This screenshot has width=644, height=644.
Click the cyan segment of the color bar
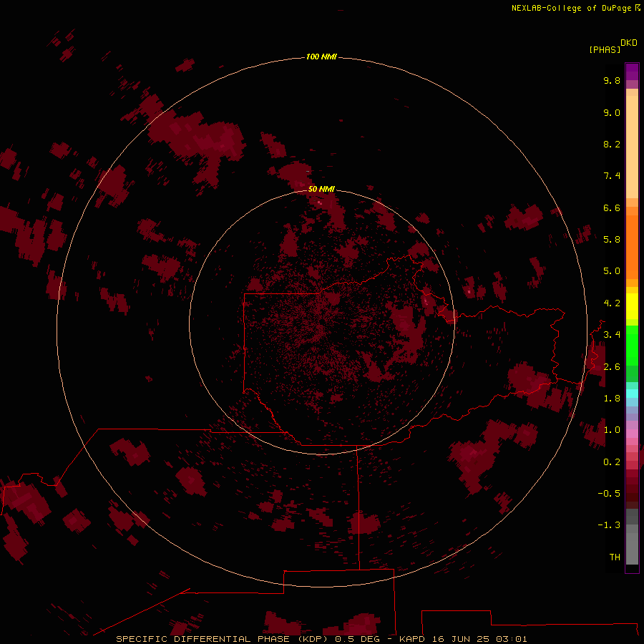pyautogui.click(x=632, y=394)
